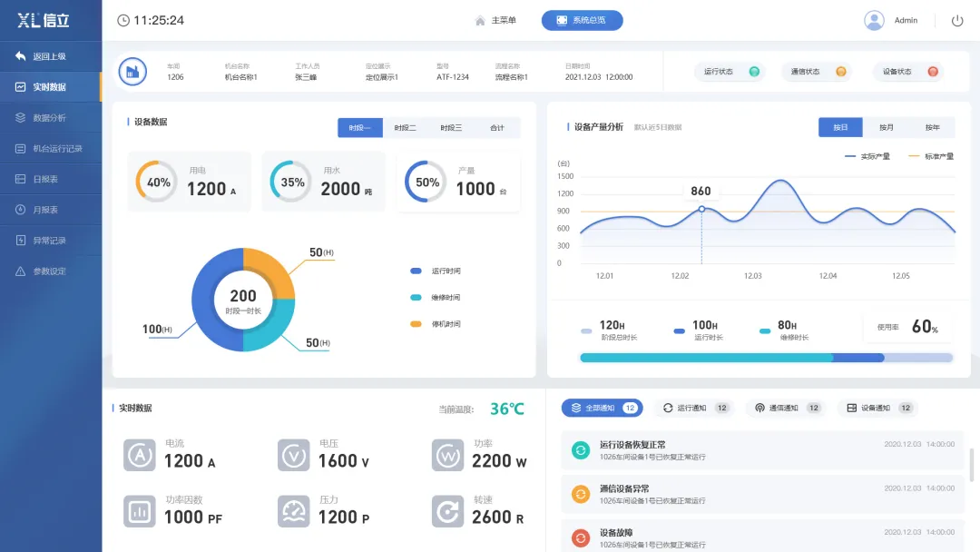Click the 电压 voltmeter icon
980x552 pixels.
click(294, 455)
